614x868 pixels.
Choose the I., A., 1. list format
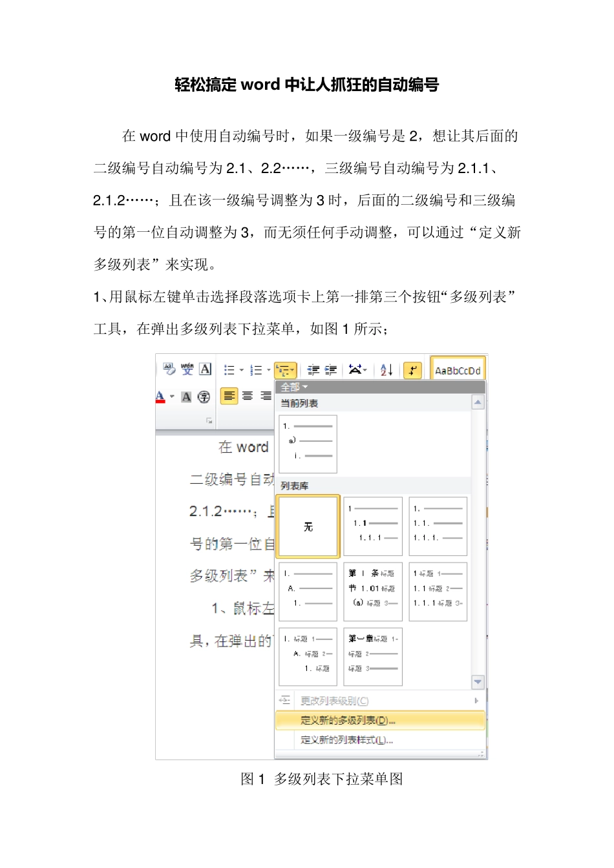click(308, 592)
